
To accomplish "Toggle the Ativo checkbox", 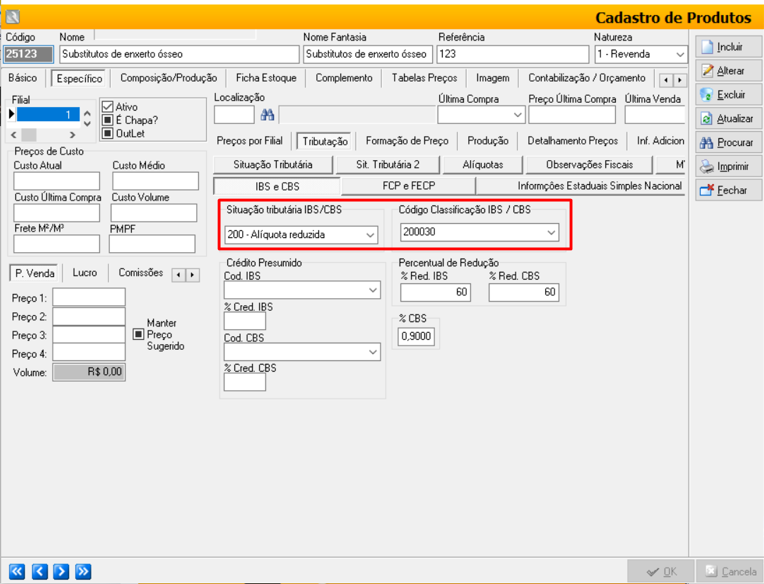I will point(108,107).
